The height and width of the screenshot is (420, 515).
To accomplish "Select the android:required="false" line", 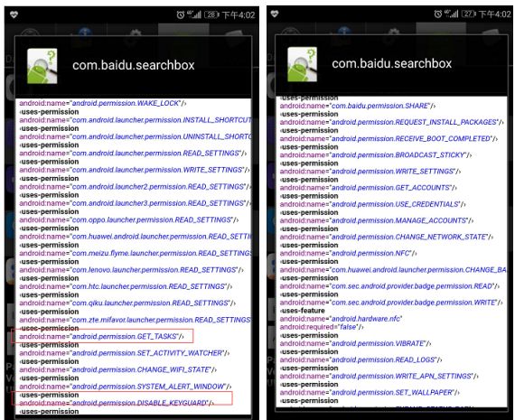I will click(322, 327).
